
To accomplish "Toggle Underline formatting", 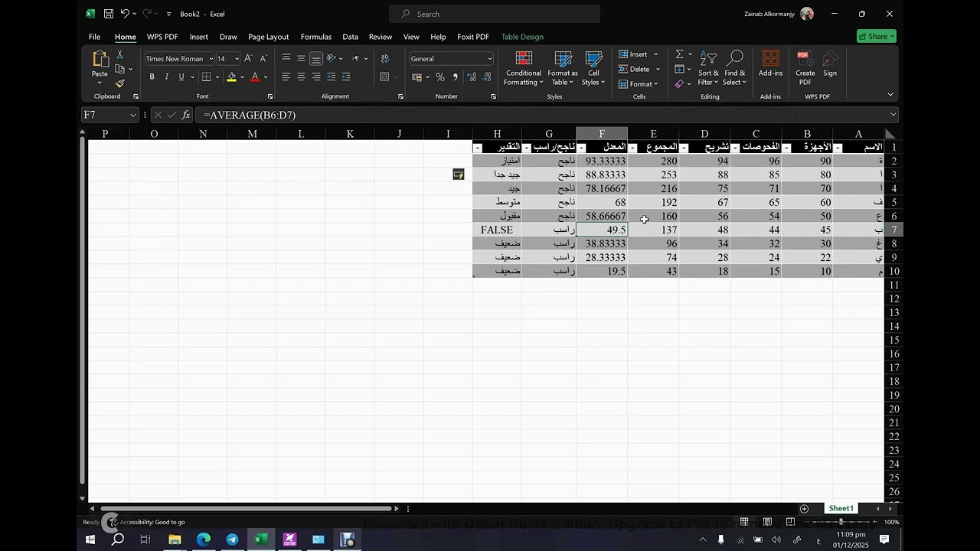I will [181, 77].
